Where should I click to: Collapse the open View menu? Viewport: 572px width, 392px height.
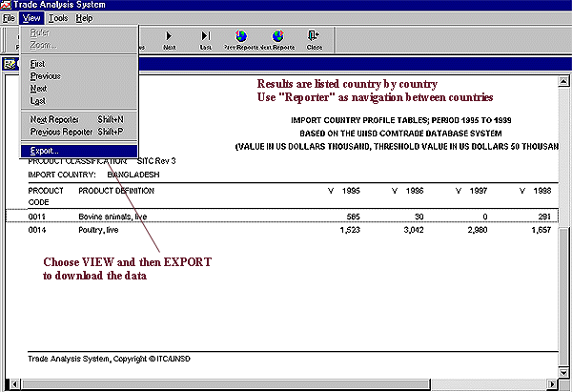click(31, 18)
